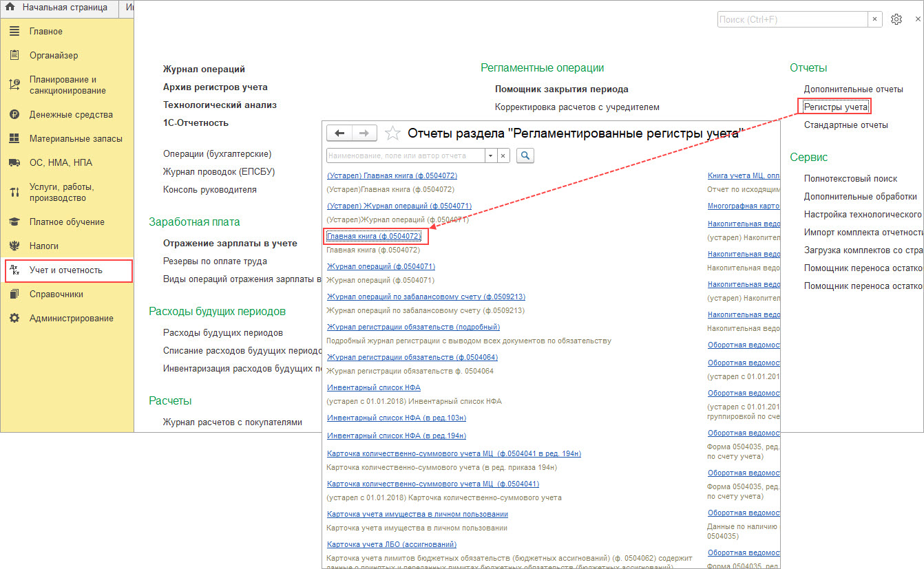
Task: Open Технологический анализ
Action: tap(220, 105)
